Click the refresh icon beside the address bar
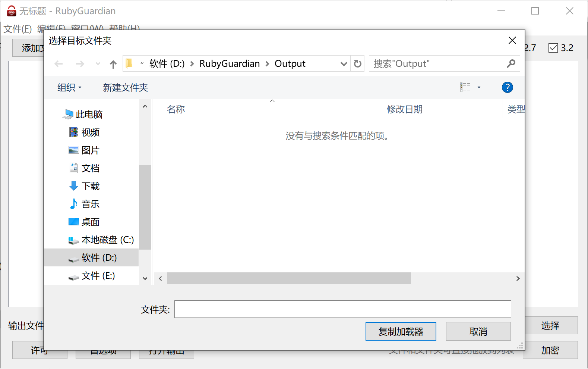This screenshot has width=588, height=369. tap(357, 64)
